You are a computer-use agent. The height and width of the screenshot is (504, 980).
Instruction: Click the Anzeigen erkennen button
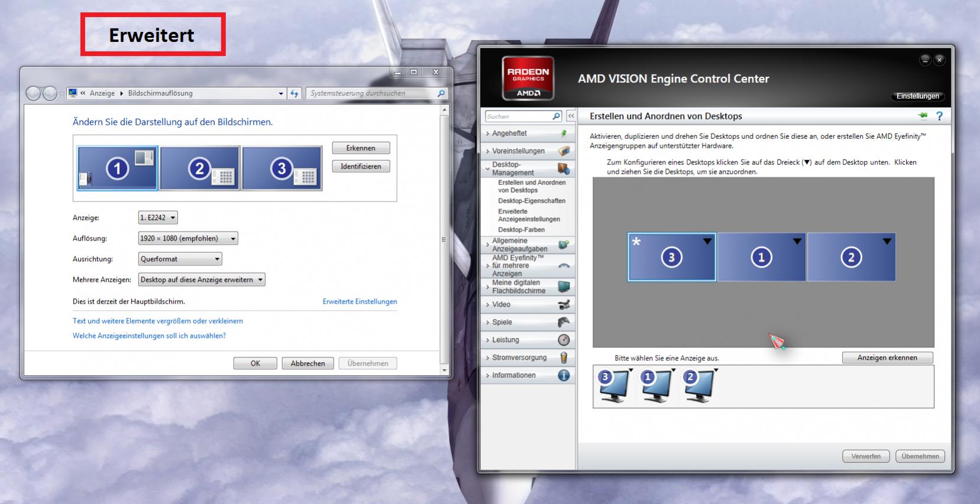coord(887,357)
